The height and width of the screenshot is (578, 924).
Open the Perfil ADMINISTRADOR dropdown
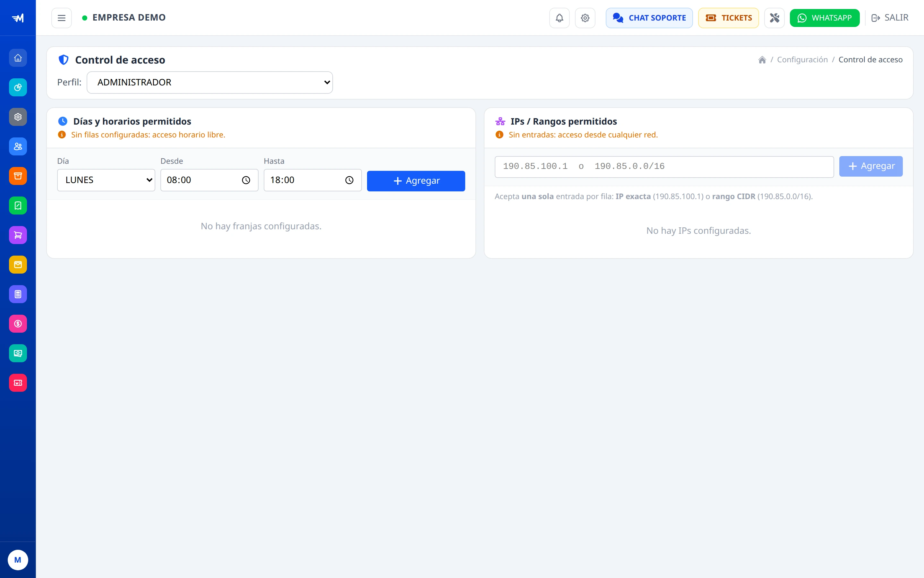(x=210, y=83)
